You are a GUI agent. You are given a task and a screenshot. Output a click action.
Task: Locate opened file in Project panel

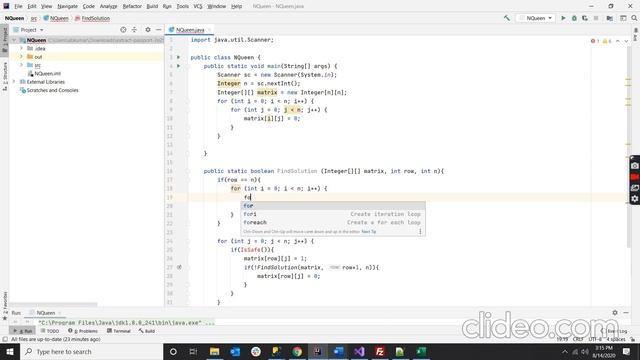click(123, 30)
